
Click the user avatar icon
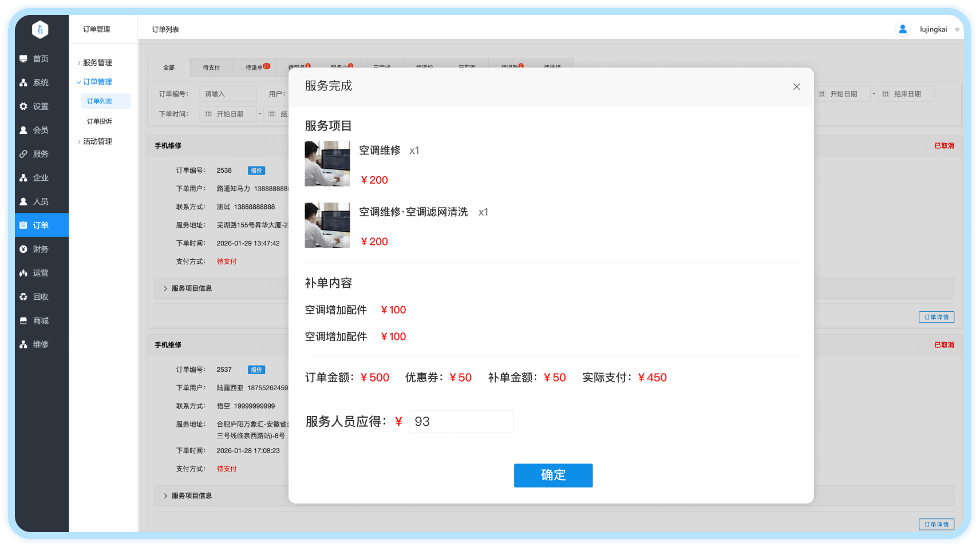(x=903, y=29)
